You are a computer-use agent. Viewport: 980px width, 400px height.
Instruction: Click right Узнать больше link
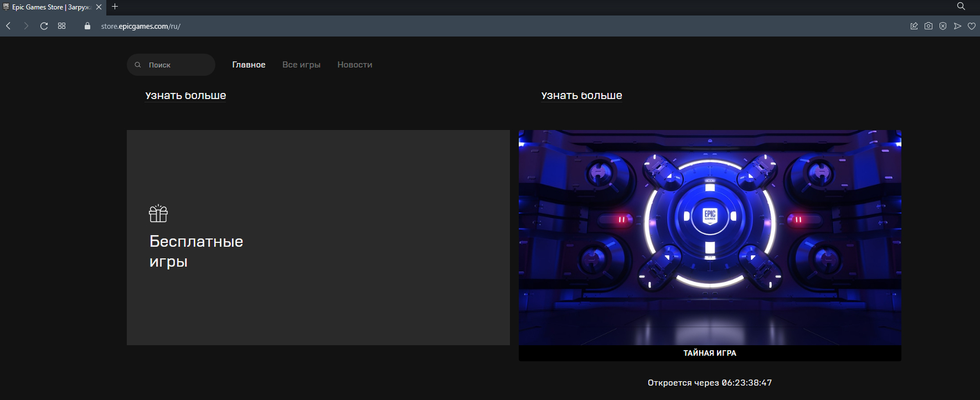[x=581, y=96]
